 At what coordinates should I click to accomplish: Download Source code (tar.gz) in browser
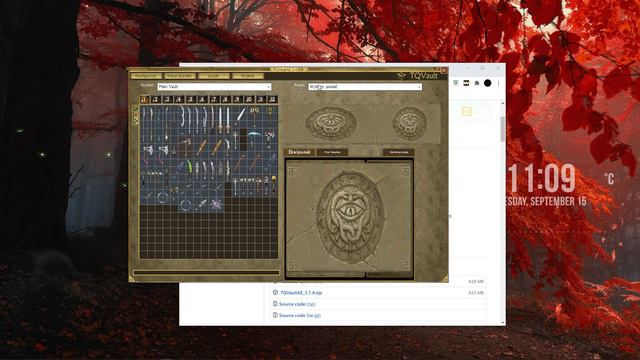click(300, 316)
